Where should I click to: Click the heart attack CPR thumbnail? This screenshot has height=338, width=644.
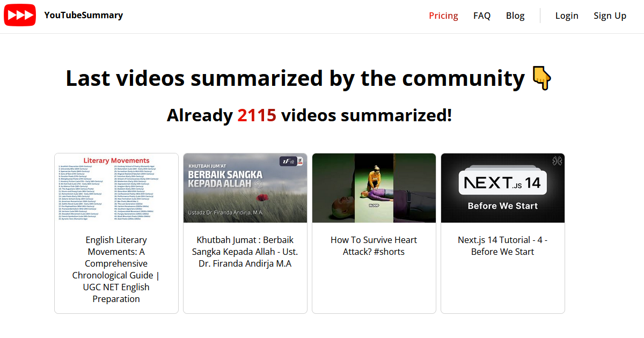coord(374,188)
